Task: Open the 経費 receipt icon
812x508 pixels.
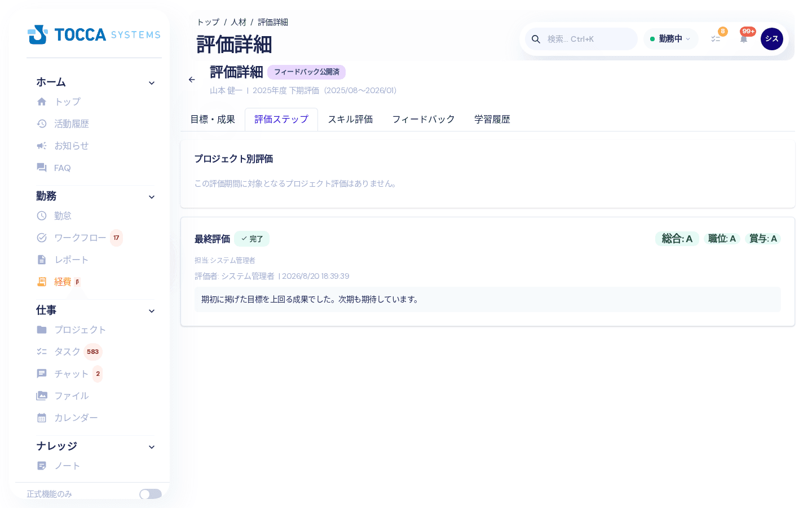Action: click(42, 282)
